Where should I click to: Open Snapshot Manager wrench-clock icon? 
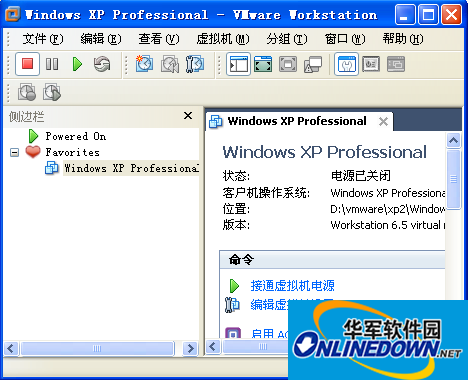point(195,64)
